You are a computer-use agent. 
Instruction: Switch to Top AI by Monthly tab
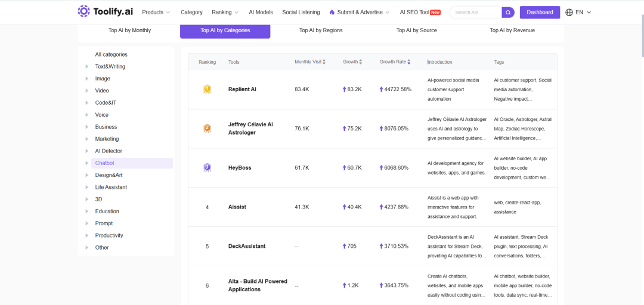129,30
